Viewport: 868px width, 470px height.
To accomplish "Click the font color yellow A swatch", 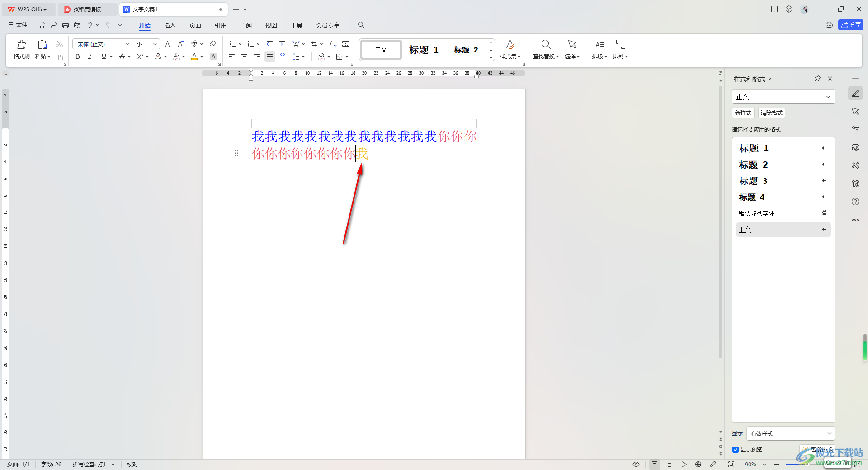I will click(194, 56).
